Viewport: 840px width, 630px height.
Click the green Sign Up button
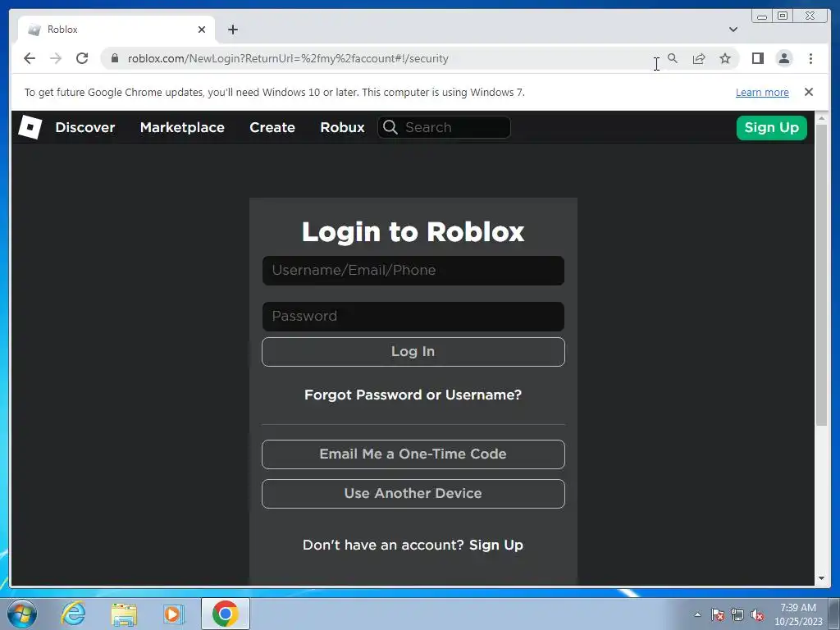pyautogui.click(x=771, y=127)
